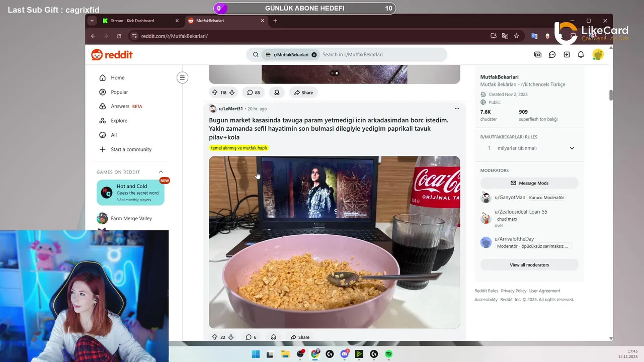
Task: Click the install app icon in address bar
Action: (494, 36)
